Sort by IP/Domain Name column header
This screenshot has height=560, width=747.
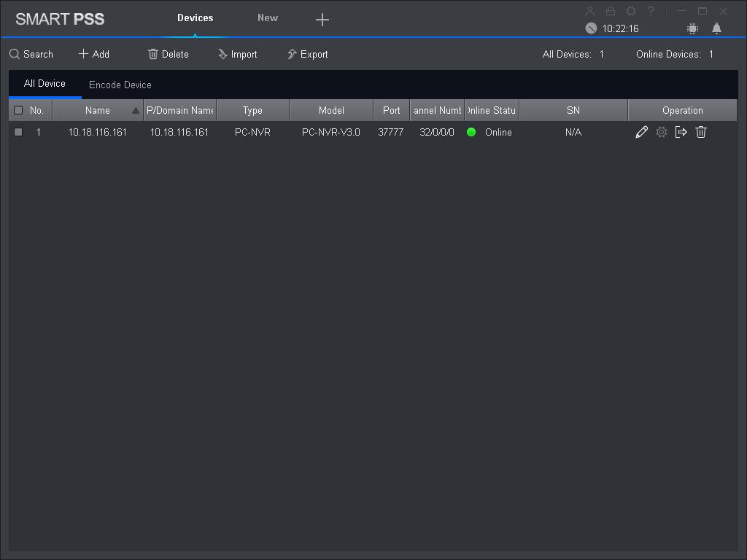point(180,111)
